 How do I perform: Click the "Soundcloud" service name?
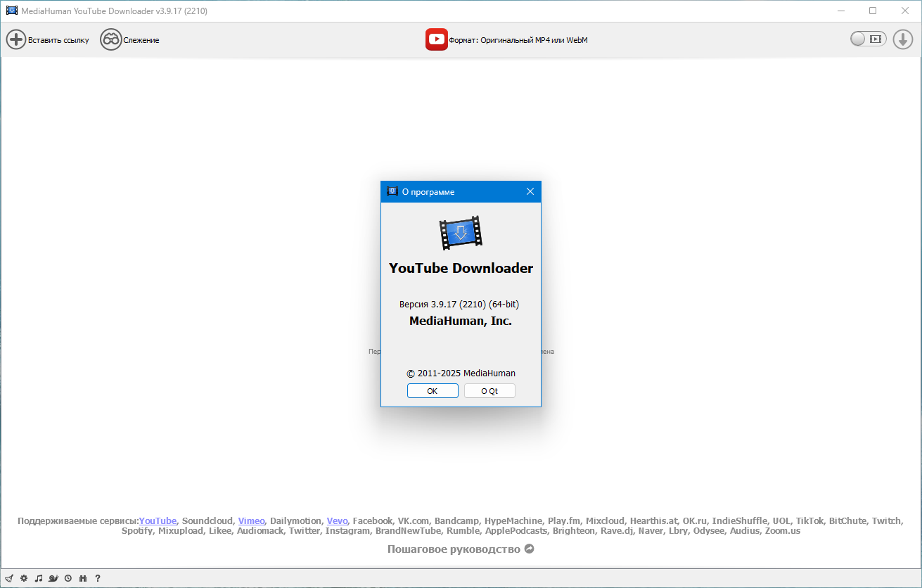pos(207,520)
